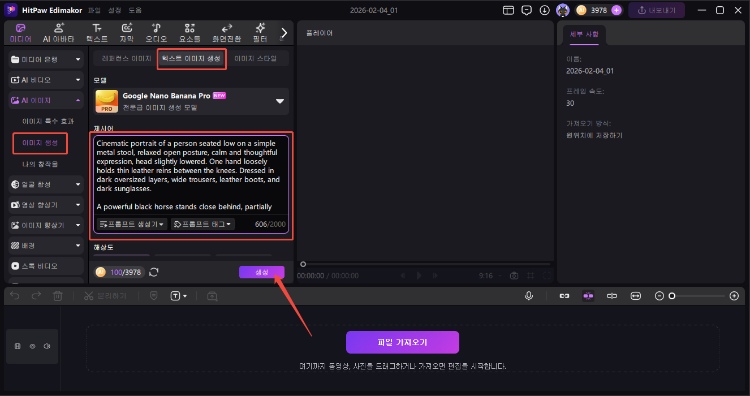Expand the AI 비디오 sidebar section
Viewport: 750px width, 396px height.
tap(46, 80)
